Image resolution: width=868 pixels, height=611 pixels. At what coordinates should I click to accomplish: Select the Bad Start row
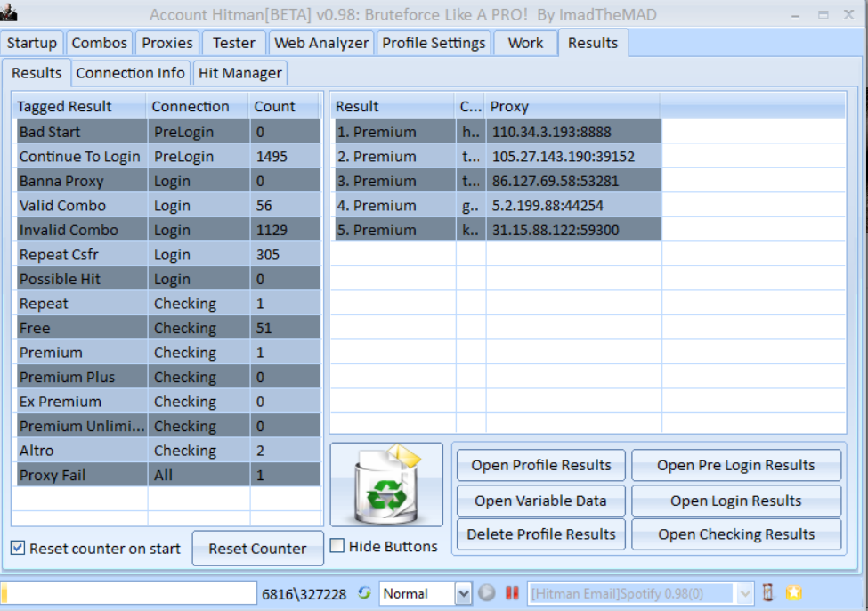[168, 132]
